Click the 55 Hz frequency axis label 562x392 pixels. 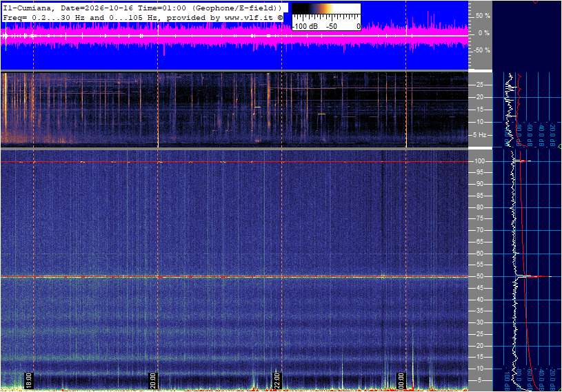(479, 265)
